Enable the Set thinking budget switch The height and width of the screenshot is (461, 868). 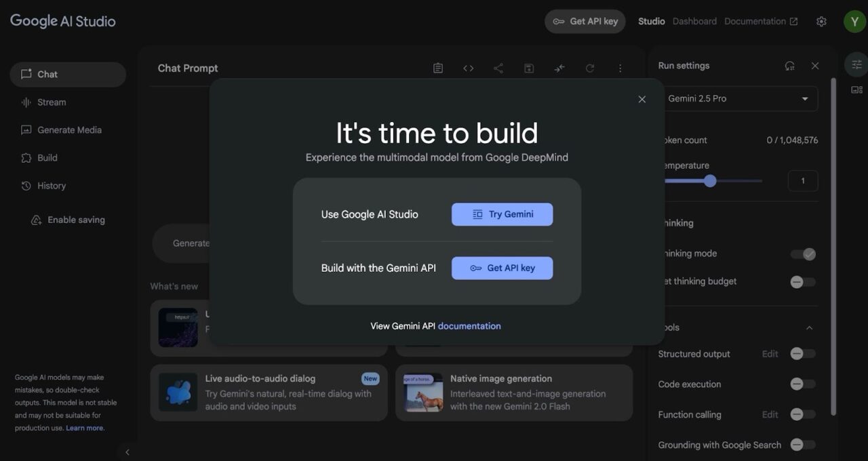coord(803,282)
